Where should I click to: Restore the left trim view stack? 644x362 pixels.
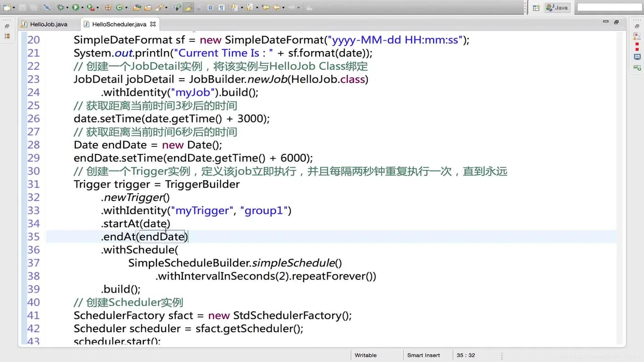(7, 26)
